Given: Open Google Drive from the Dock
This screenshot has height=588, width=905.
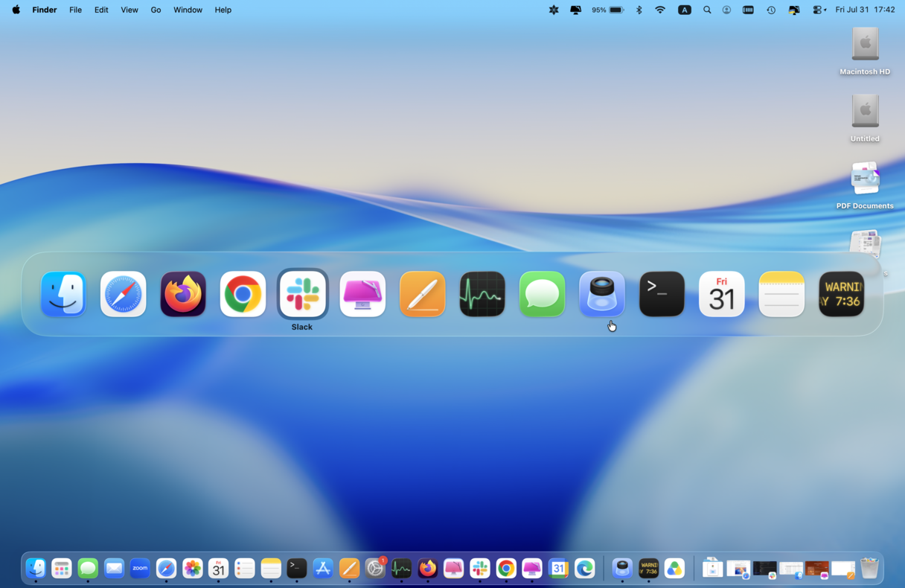Looking at the screenshot, I should [x=674, y=569].
